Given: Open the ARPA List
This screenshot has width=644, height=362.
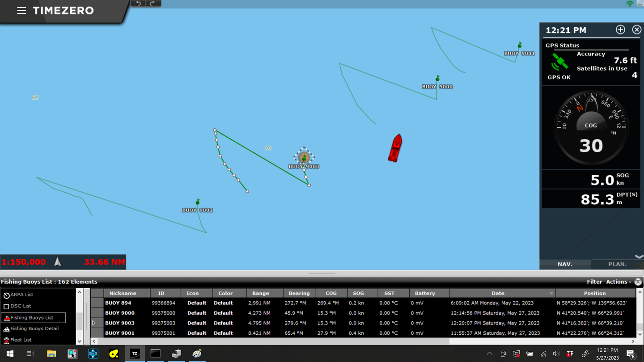Looking at the screenshot, I should pyautogui.click(x=21, y=295).
